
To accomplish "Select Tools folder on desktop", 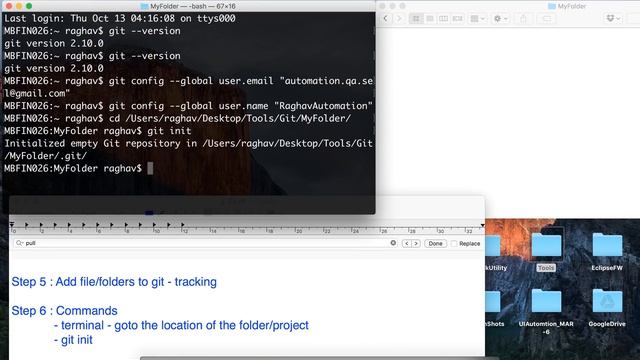I will pos(546,250).
